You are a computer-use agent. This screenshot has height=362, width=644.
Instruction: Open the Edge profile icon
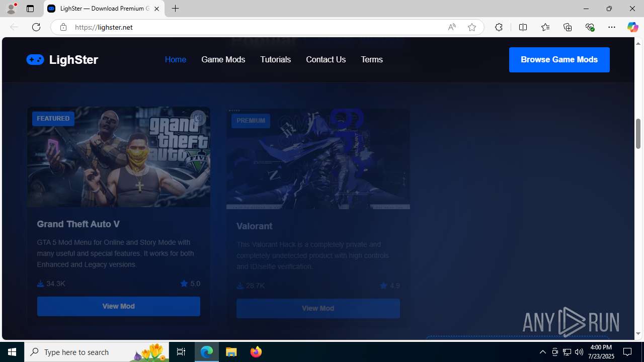pyautogui.click(x=11, y=9)
